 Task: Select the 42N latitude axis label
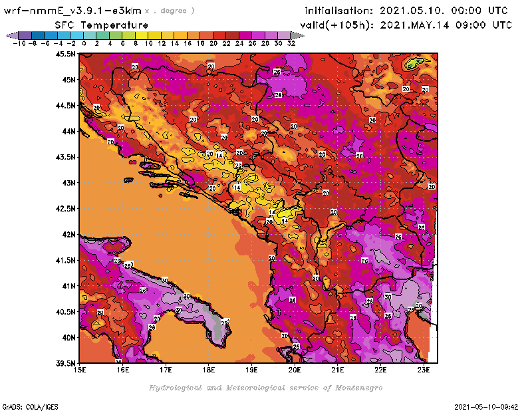pos(69,235)
